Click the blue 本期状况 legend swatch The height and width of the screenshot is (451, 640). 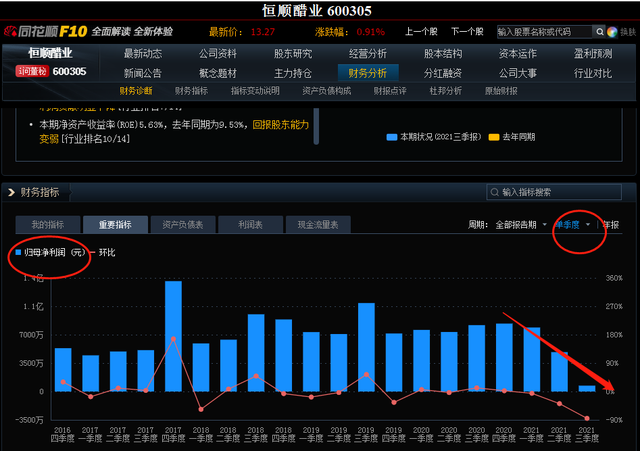(x=391, y=137)
